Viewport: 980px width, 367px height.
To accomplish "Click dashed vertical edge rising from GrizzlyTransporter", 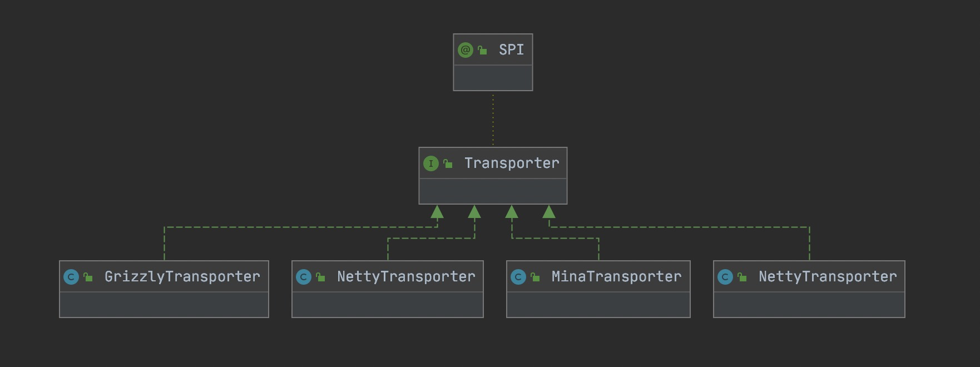I will (x=164, y=245).
